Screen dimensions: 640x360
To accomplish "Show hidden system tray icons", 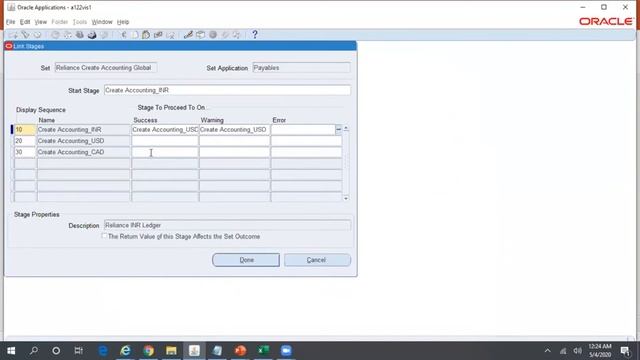I will click(x=548, y=351).
